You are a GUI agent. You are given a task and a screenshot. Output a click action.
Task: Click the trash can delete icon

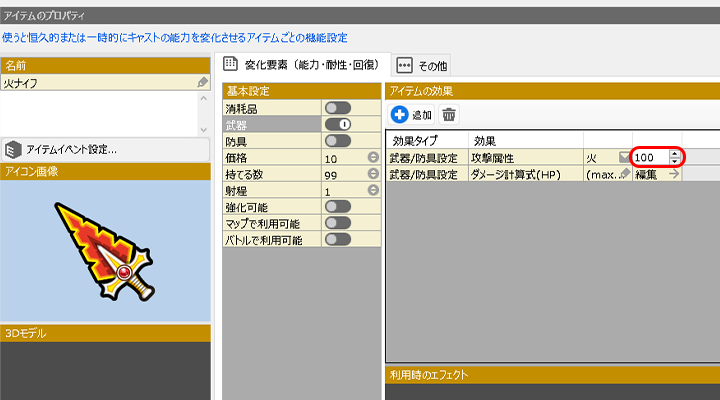coord(450,115)
